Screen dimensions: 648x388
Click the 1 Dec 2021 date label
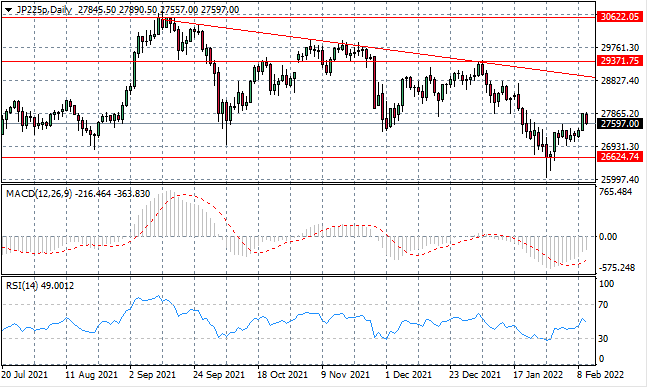[x=408, y=375]
